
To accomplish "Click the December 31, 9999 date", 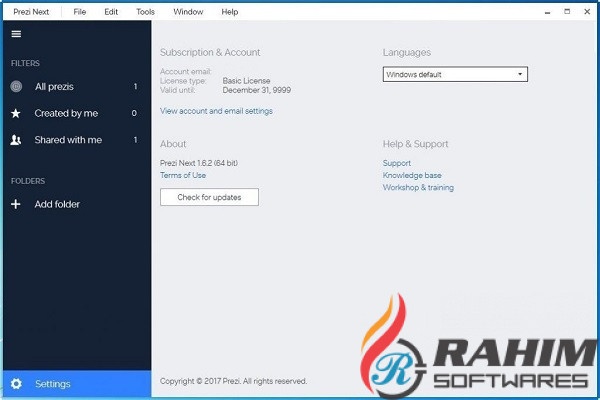I will (x=257, y=90).
